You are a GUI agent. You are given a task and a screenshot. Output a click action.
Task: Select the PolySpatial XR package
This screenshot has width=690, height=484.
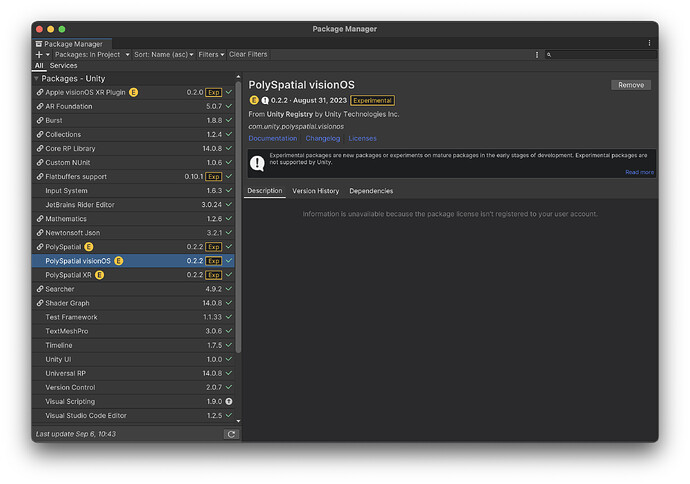133,275
